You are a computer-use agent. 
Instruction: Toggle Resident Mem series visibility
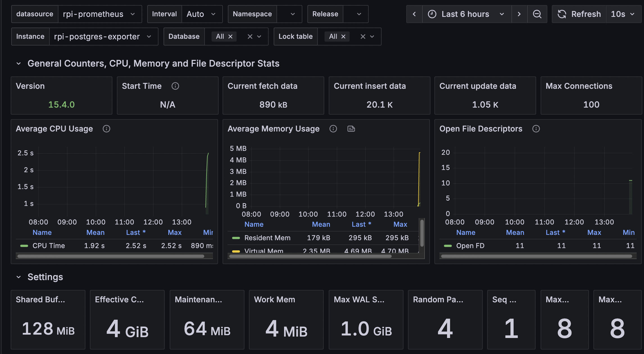pyautogui.click(x=267, y=238)
